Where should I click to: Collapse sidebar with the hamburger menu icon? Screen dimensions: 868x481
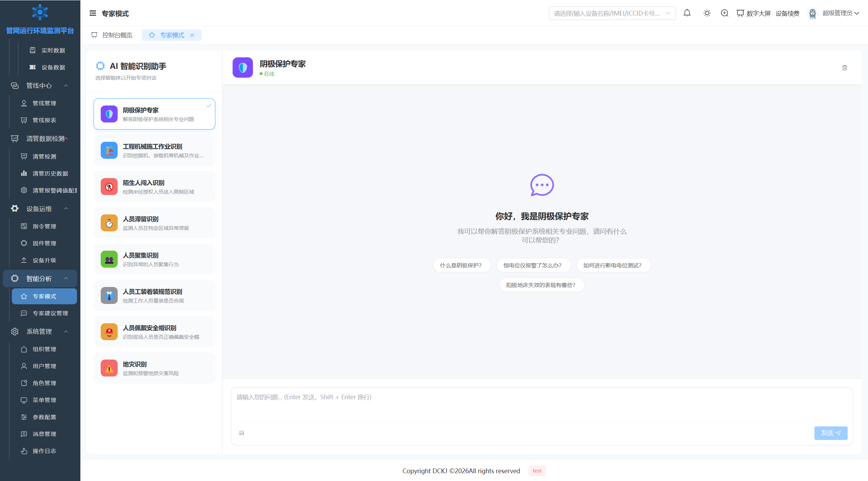[x=93, y=13]
